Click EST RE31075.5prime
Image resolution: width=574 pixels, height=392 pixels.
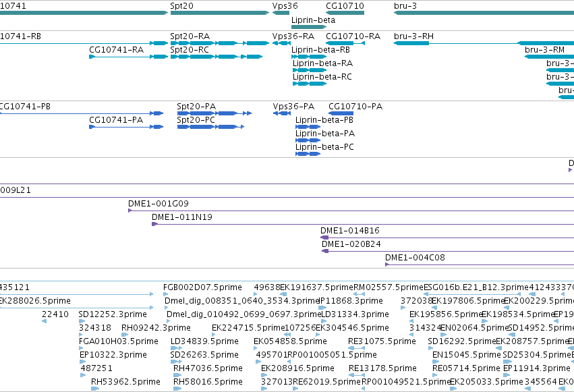tap(382, 341)
